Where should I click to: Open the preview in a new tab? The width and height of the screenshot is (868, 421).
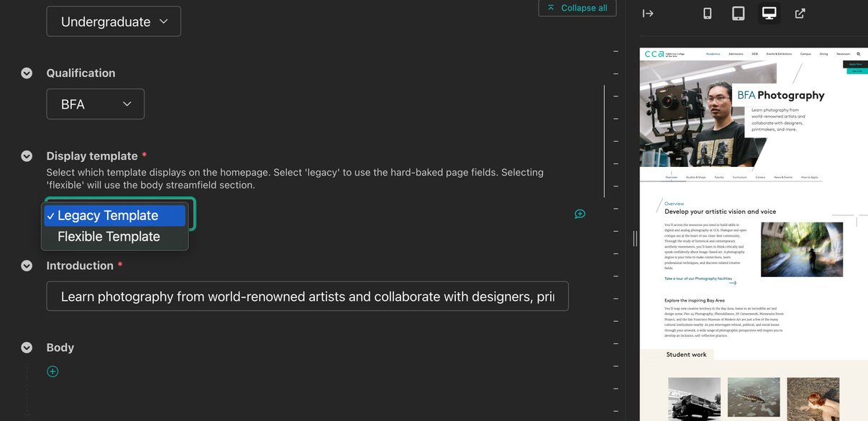[800, 13]
